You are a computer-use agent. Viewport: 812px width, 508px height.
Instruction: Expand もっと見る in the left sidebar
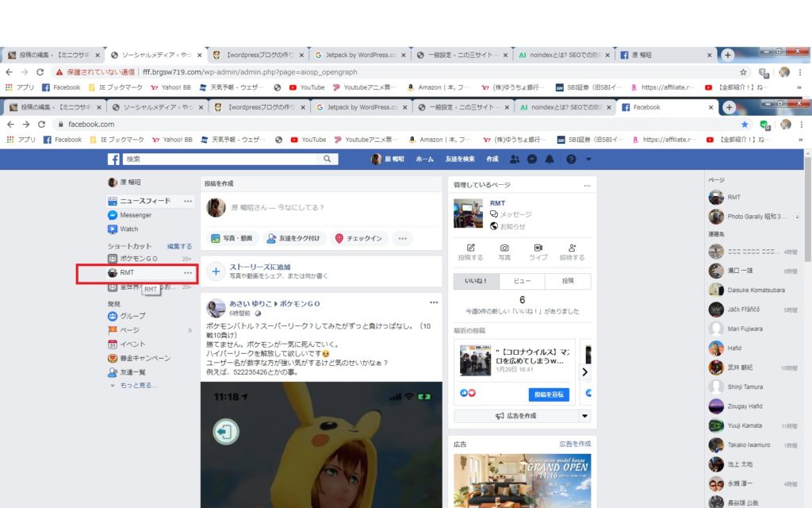point(133,385)
